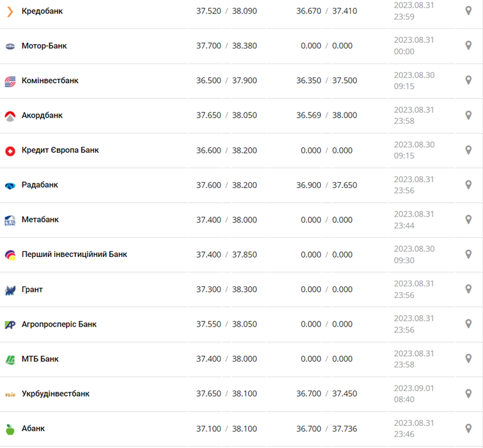Click the map pin for Укрбудінвестбанк

pyautogui.click(x=468, y=394)
